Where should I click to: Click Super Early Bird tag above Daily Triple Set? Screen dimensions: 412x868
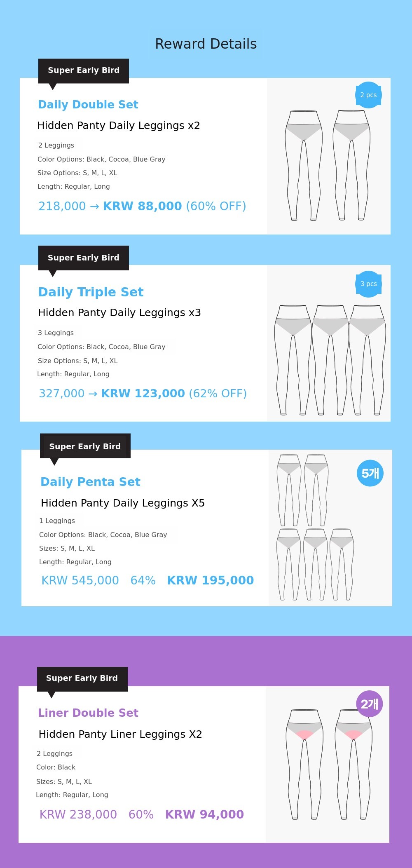[84, 258]
